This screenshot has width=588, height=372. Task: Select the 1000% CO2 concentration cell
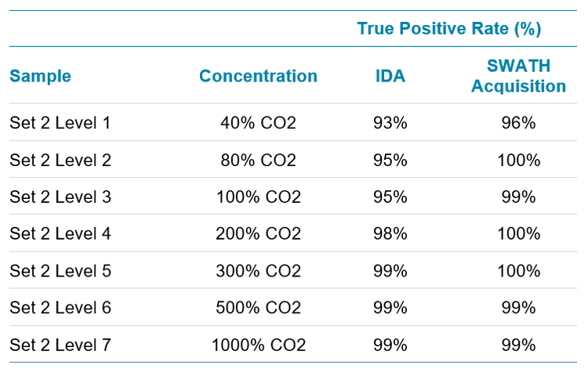click(258, 345)
